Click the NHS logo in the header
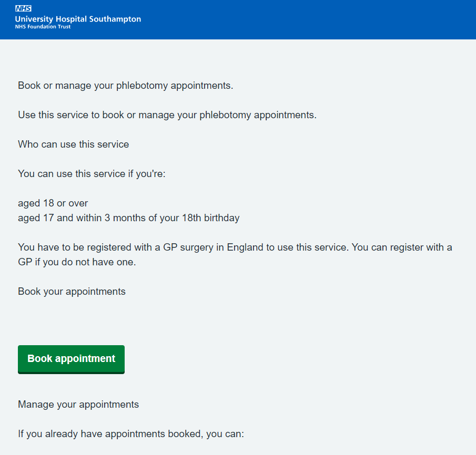Image resolution: width=476 pixels, height=455 pixels. (x=23, y=9)
